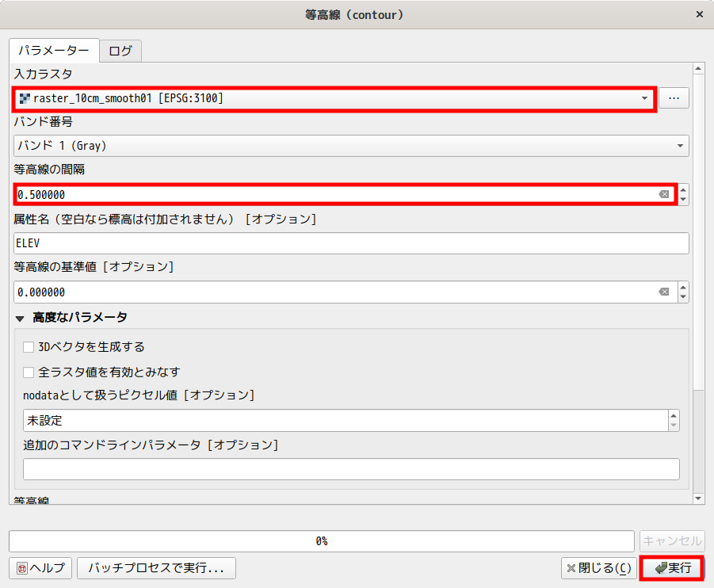Open the 入力ラスタ layer dropdown

click(x=334, y=98)
